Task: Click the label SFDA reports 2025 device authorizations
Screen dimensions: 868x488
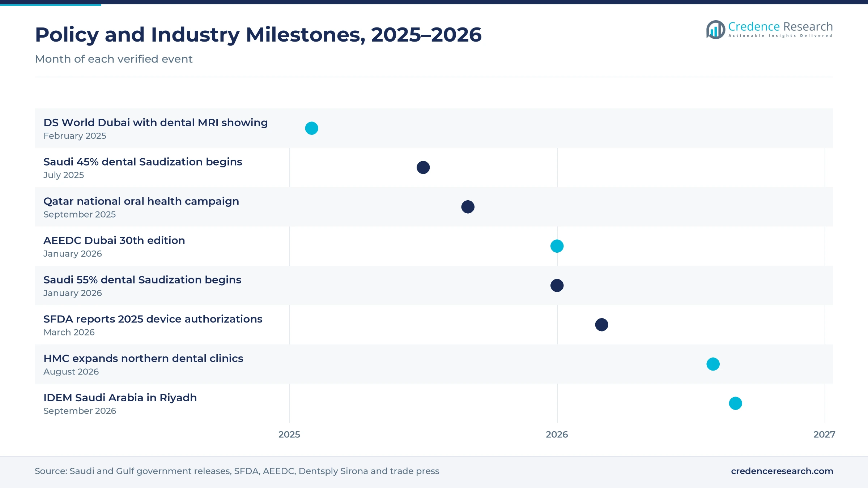Action: click(153, 319)
